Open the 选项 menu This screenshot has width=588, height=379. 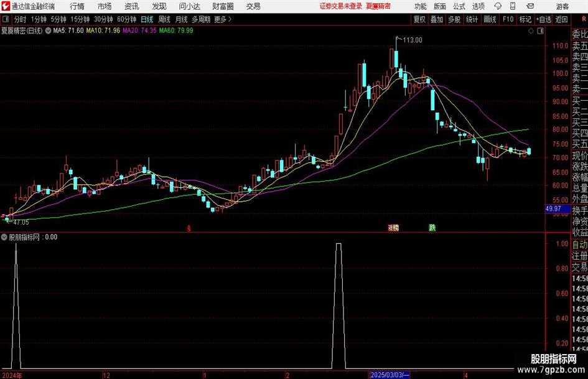point(478,6)
